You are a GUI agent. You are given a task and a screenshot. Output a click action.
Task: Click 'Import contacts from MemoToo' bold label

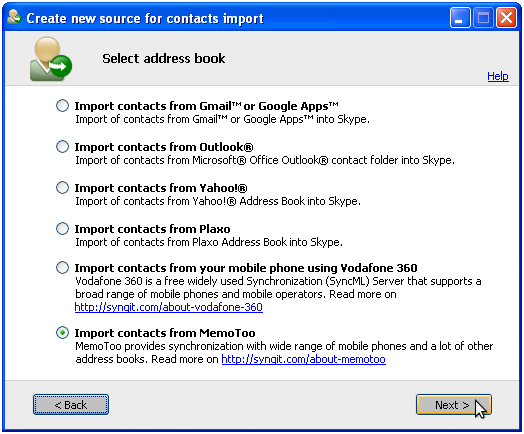pyautogui.click(x=165, y=333)
